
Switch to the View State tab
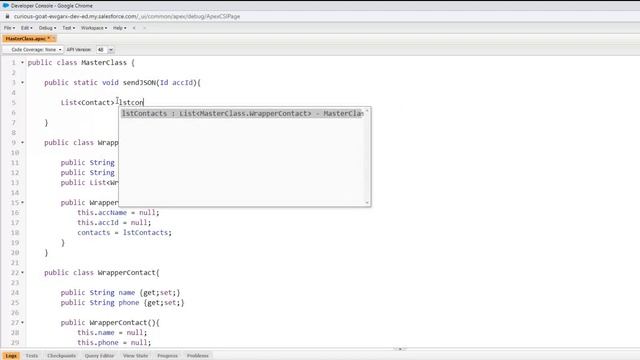pos(136,356)
